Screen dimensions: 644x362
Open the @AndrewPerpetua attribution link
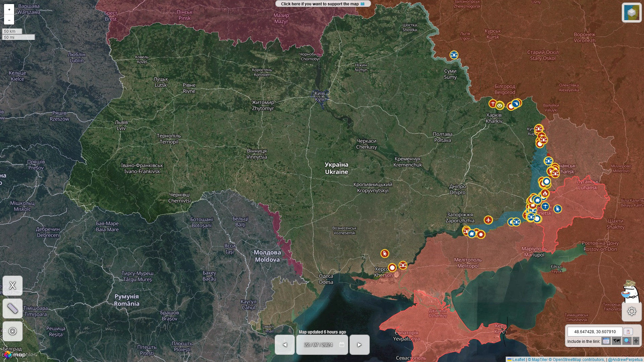[x=625, y=360]
